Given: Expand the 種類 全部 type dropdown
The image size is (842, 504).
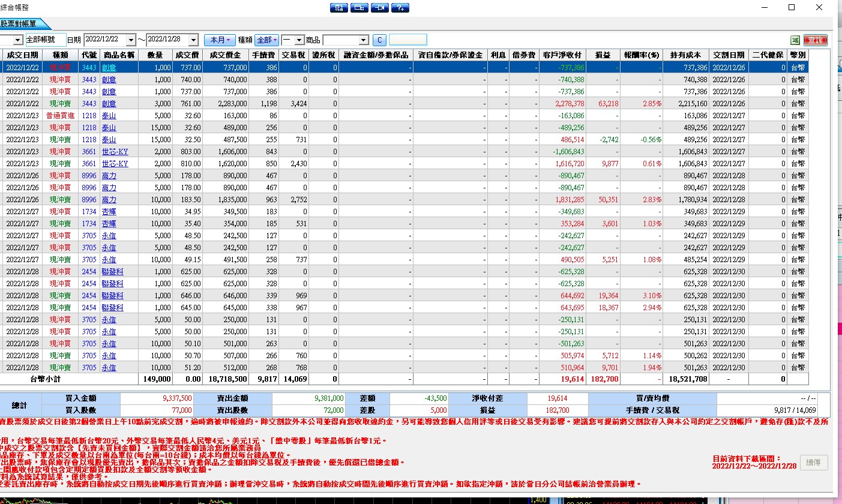Looking at the screenshot, I should coord(267,40).
